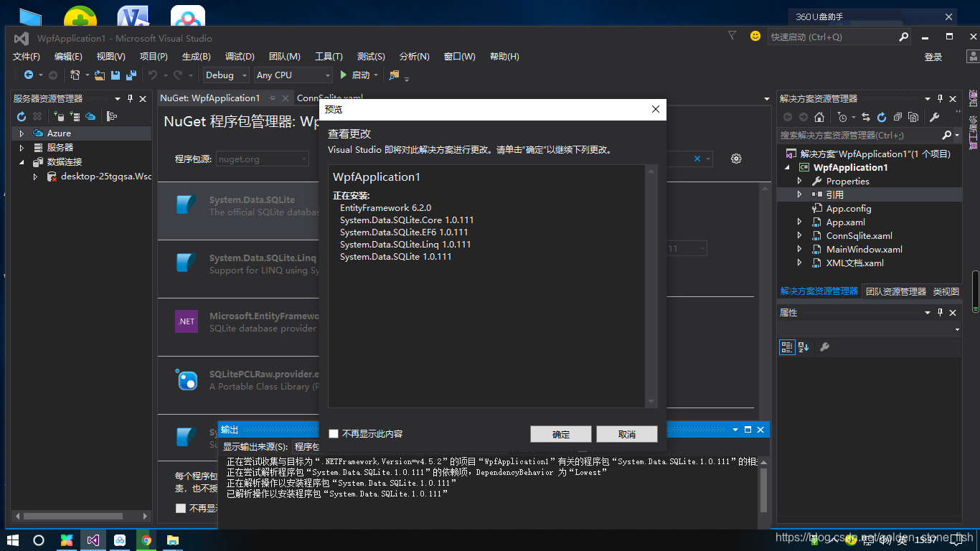The image size is (980, 551).
Task: Switch to the 团队资源管理器 tab
Action: tap(896, 291)
